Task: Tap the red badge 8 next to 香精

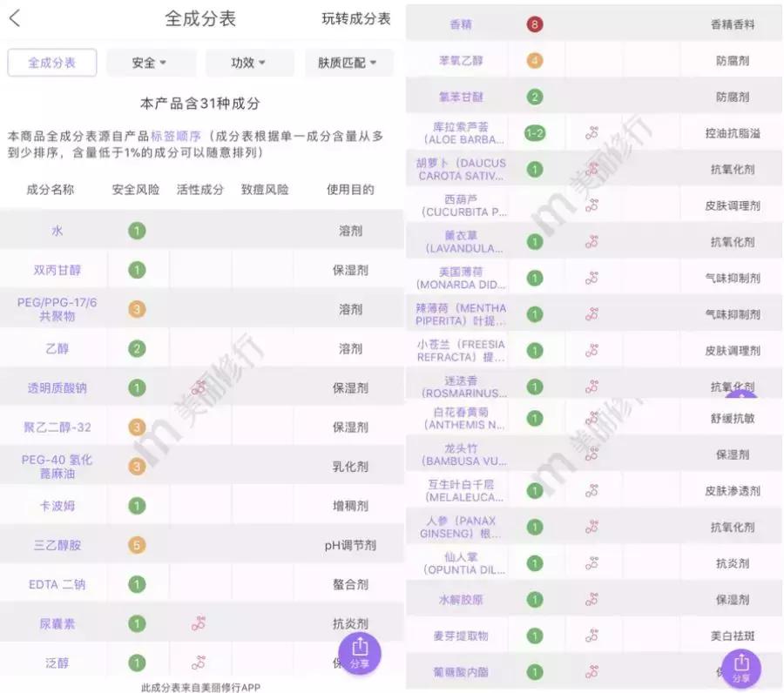Action: pos(532,24)
